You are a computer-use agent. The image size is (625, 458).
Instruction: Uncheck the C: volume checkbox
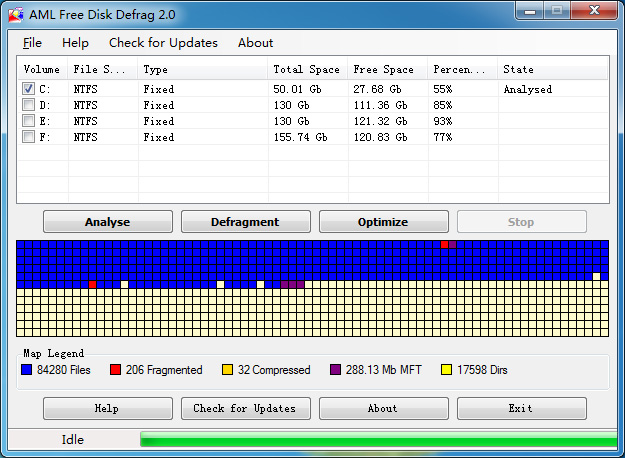pos(28,88)
